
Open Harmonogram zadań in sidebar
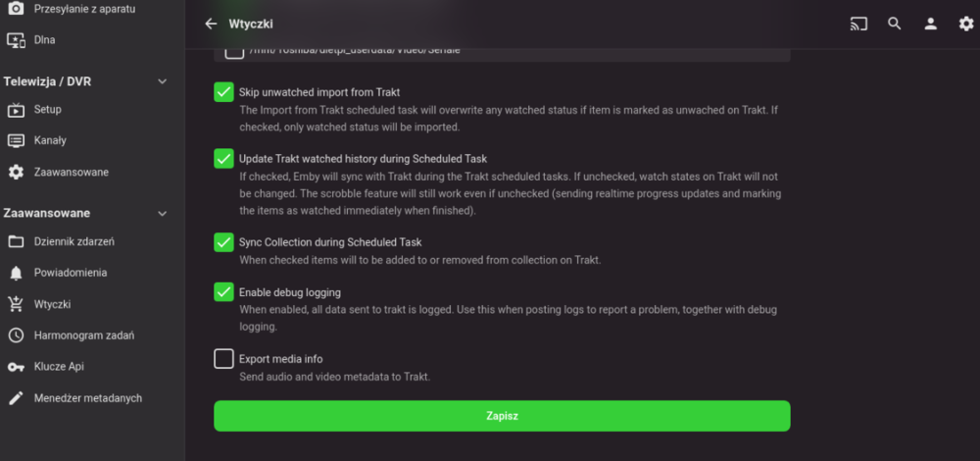point(83,335)
